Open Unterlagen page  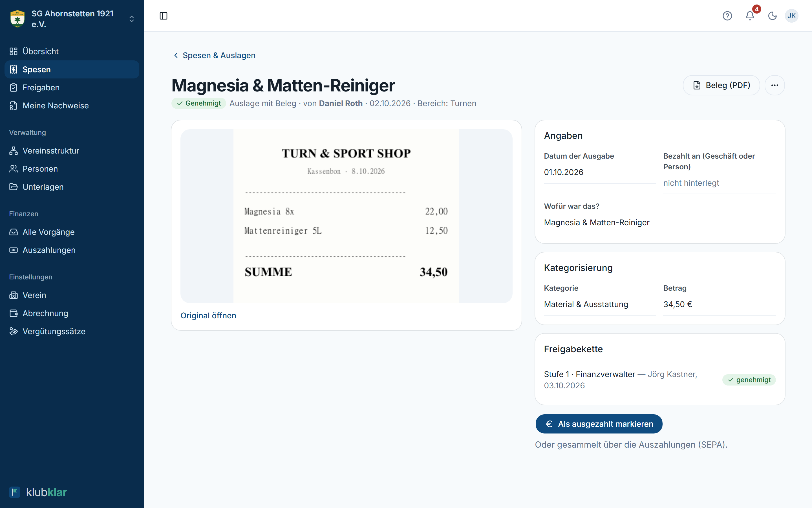[x=72, y=187]
